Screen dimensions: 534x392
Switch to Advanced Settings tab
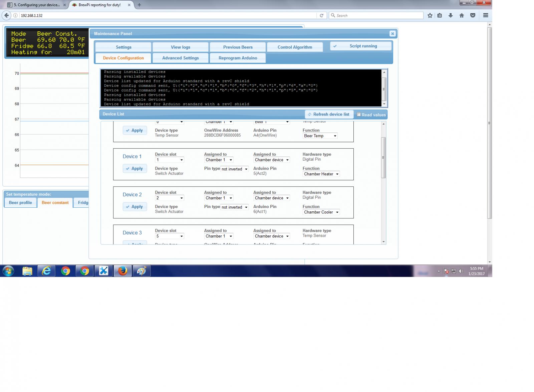[x=181, y=58]
